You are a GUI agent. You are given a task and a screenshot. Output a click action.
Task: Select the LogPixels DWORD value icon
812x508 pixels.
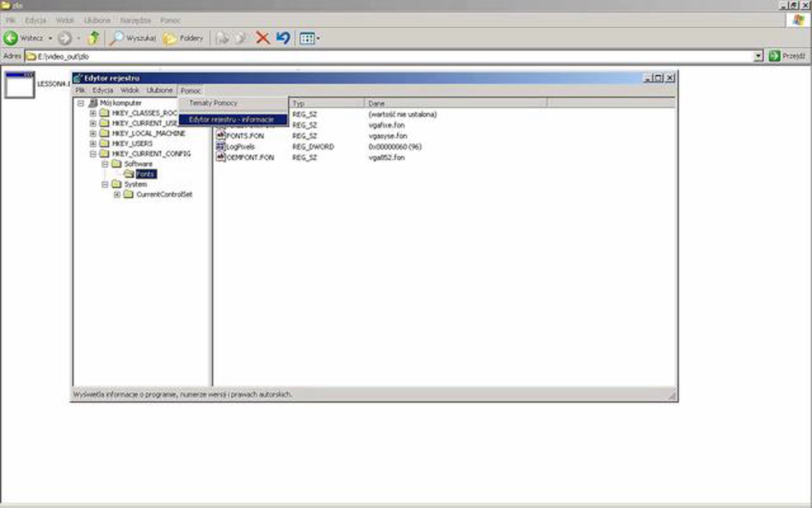[221, 146]
